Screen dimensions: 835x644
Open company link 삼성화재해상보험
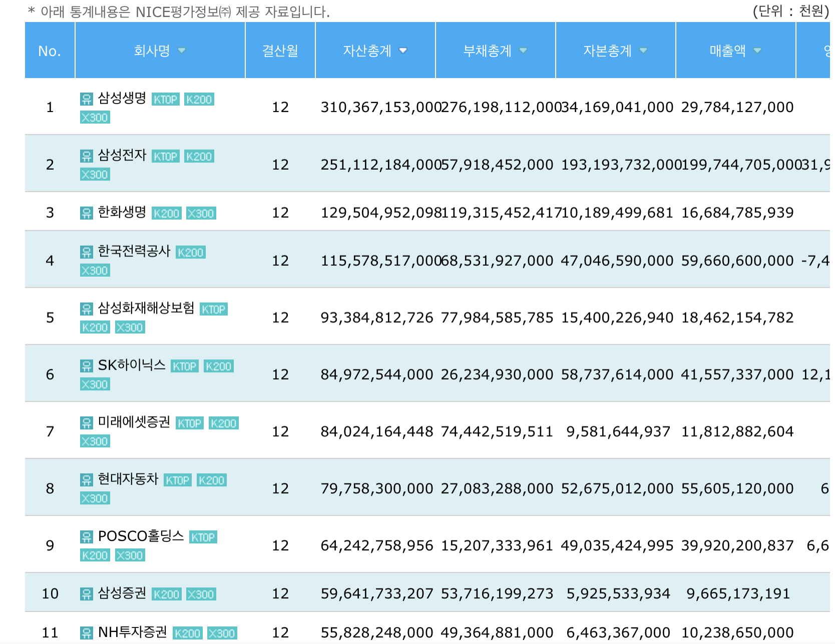[x=146, y=309]
